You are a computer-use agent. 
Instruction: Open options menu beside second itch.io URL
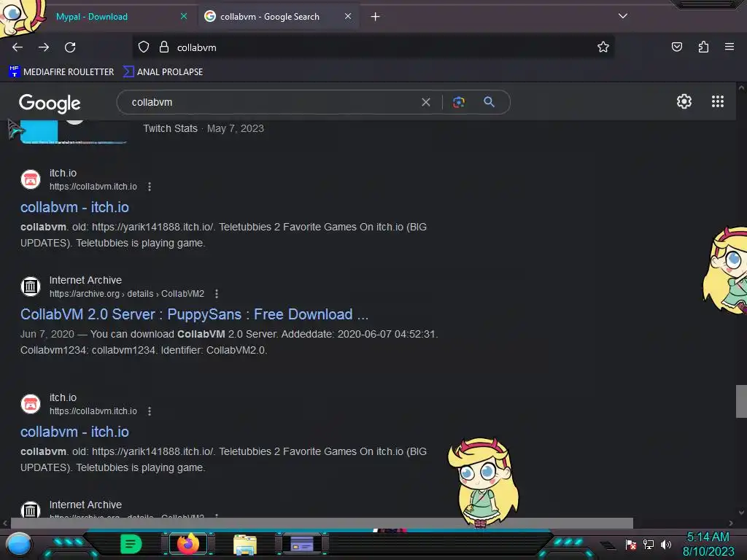pos(149,411)
